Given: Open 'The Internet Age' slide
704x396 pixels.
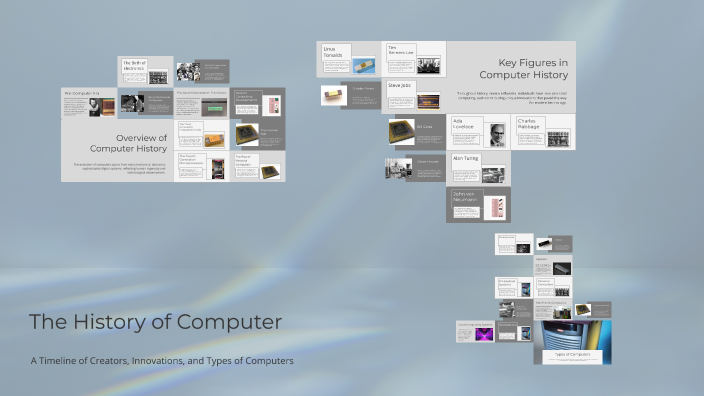Looking at the screenshot, I should (258, 135).
